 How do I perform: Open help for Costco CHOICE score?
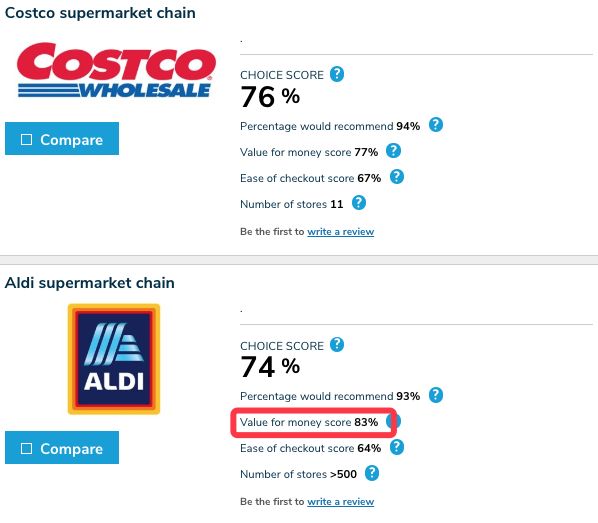pyautogui.click(x=337, y=74)
